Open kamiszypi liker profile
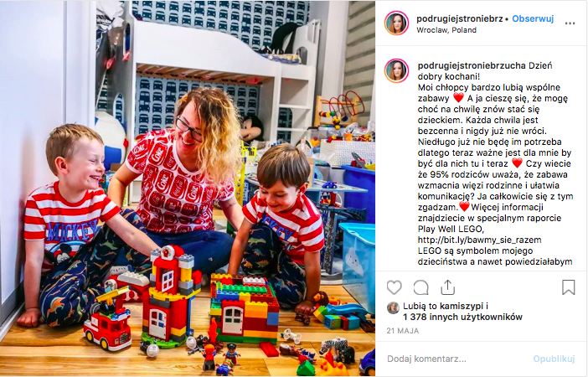Screen dimensions: 588x377 462,306
